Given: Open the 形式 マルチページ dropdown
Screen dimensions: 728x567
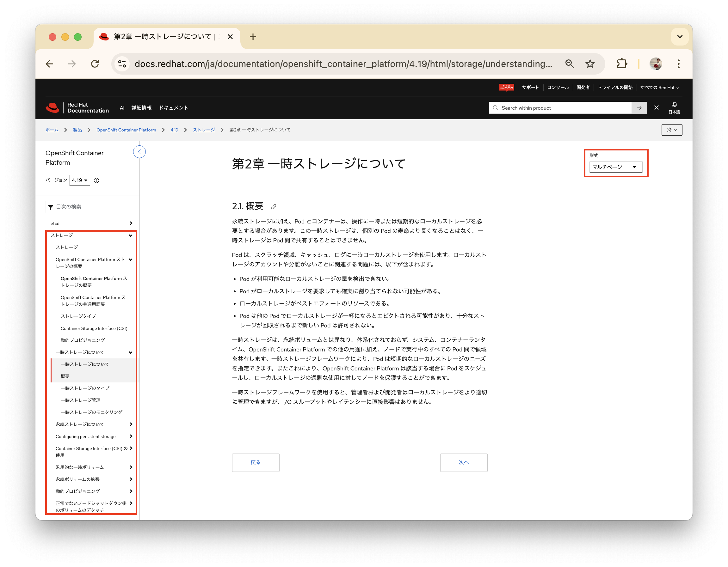Looking at the screenshot, I should (616, 167).
